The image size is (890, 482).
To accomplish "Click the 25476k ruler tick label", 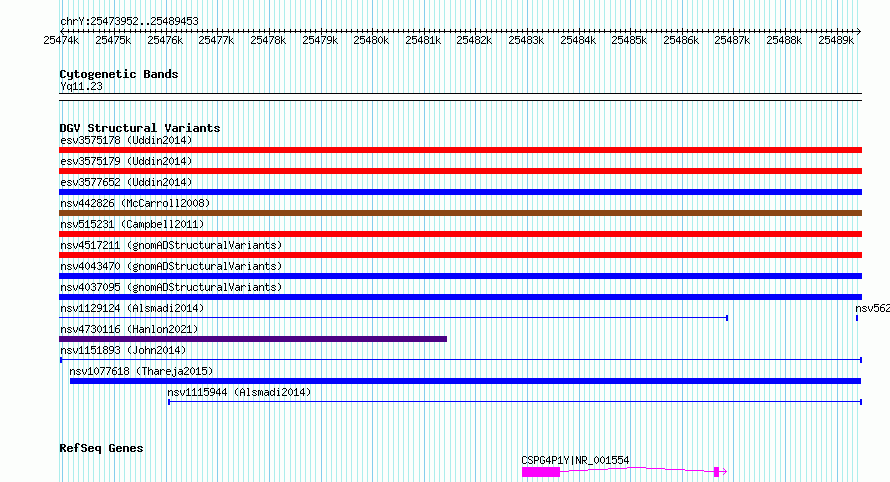I will pos(165,40).
